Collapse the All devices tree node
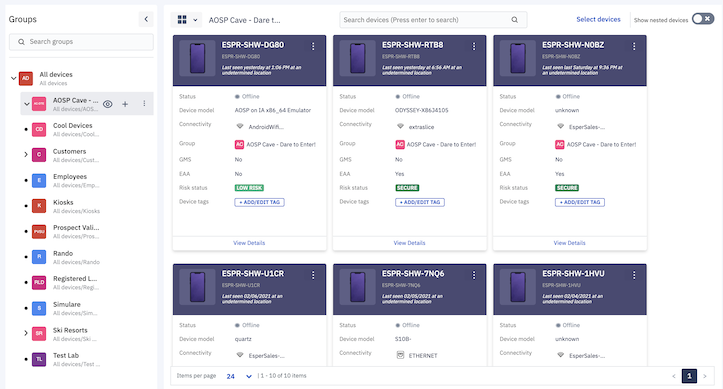The height and width of the screenshot is (389, 723). pos(13,78)
